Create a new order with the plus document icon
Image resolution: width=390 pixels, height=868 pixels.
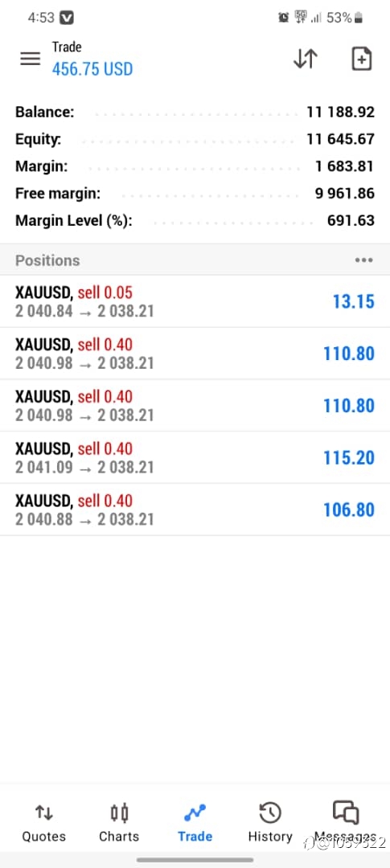click(x=362, y=59)
